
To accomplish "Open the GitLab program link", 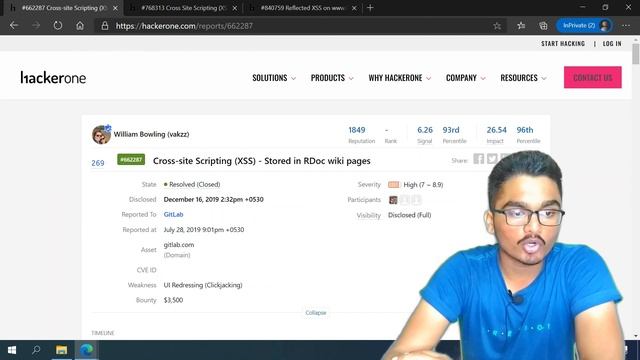I will point(173,214).
